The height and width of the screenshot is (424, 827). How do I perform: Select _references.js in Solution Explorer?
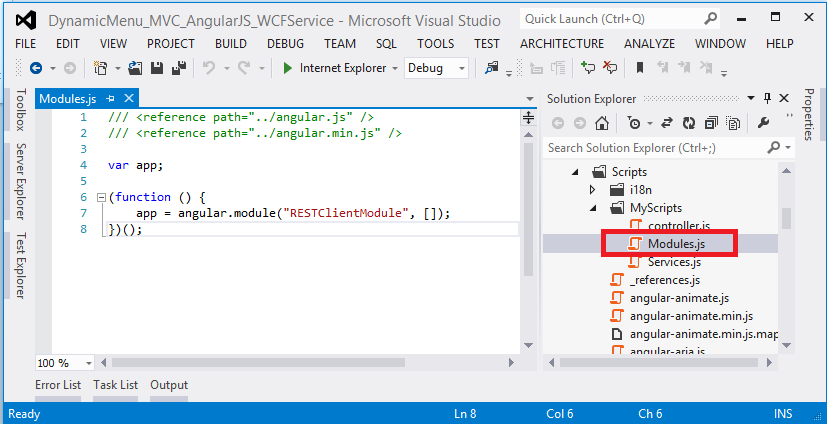point(665,280)
